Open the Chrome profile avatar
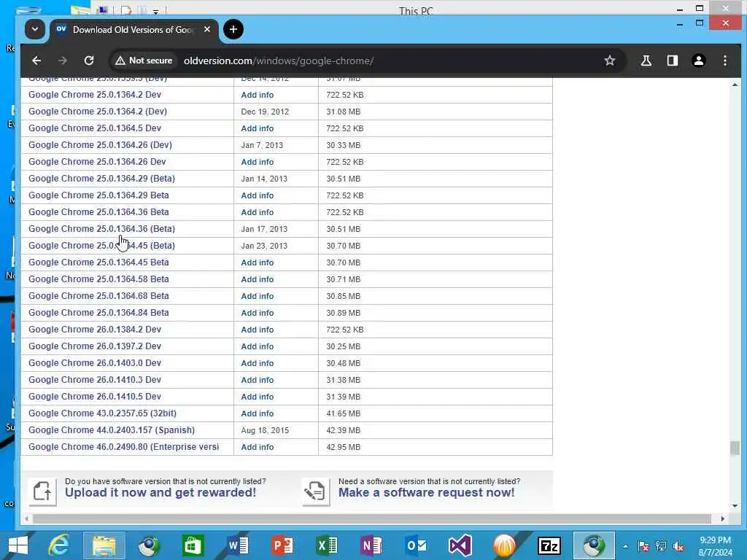Image resolution: width=747 pixels, height=560 pixels. coord(698,61)
